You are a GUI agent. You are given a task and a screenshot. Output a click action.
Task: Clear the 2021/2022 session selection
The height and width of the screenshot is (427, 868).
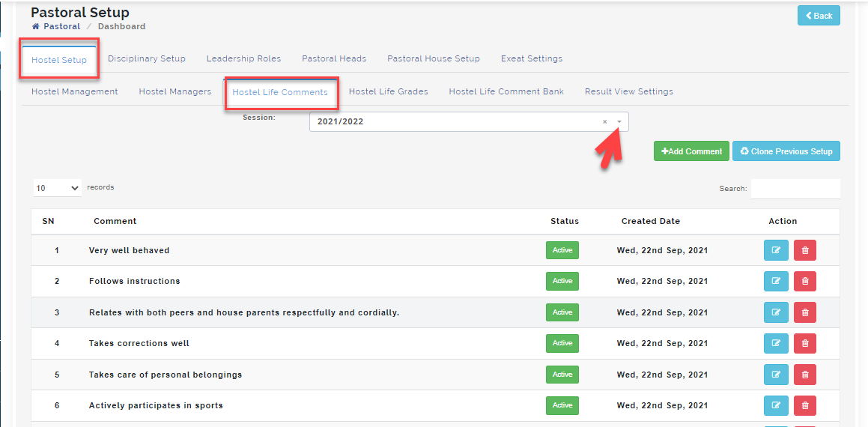click(604, 122)
